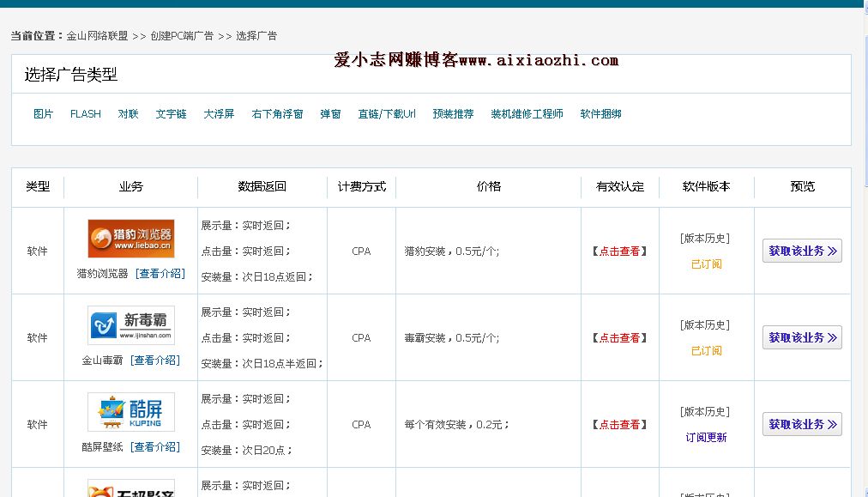Click the 软件 type cell in 金山毒霸 row
This screenshot has height=497, width=868.
(37, 337)
